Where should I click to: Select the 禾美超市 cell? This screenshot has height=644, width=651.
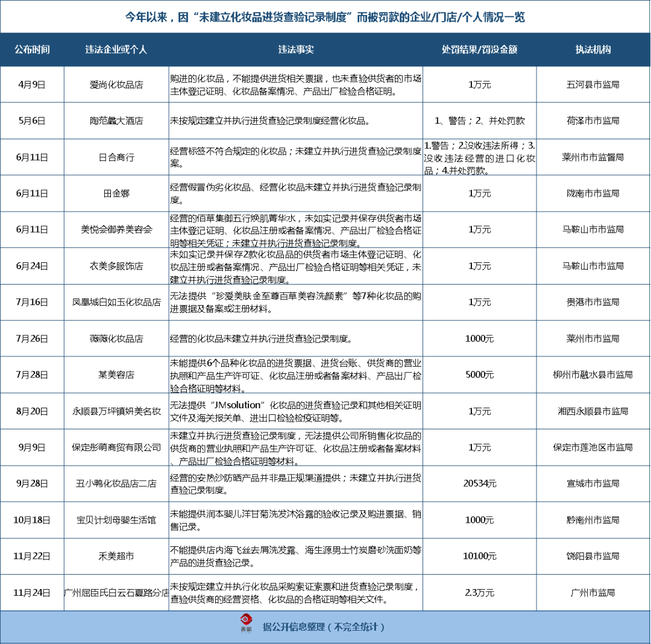click(116, 556)
